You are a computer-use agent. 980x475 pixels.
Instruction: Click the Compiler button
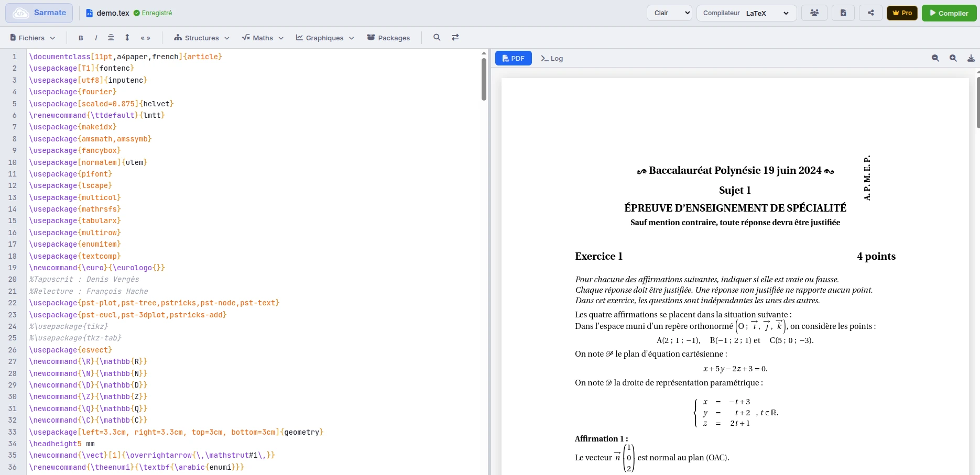tap(949, 13)
